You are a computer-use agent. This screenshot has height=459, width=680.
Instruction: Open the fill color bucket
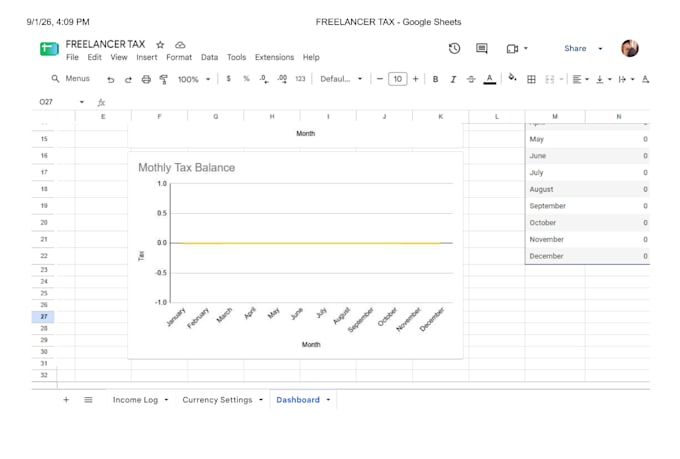click(x=512, y=78)
